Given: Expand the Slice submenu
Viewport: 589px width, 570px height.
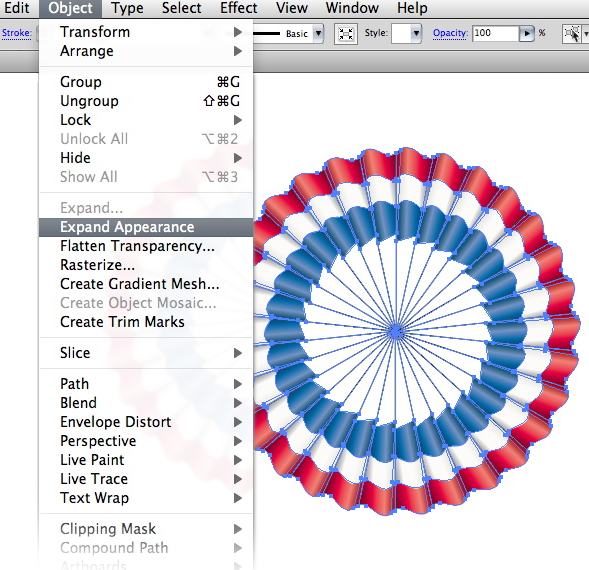Looking at the screenshot, I should pyautogui.click(x=146, y=353).
